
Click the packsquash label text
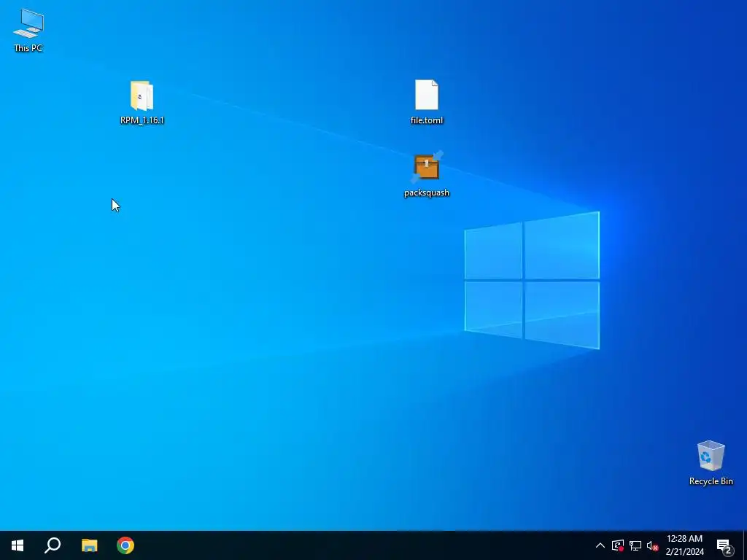[x=426, y=192]
